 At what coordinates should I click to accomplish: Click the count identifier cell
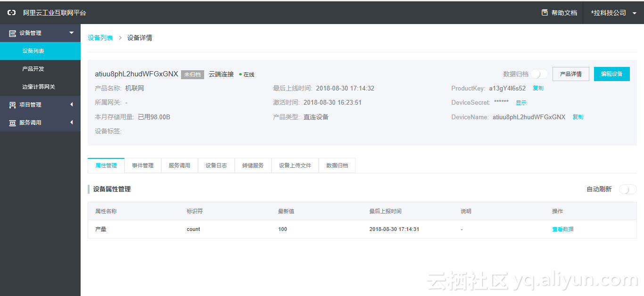click(193, 229)
